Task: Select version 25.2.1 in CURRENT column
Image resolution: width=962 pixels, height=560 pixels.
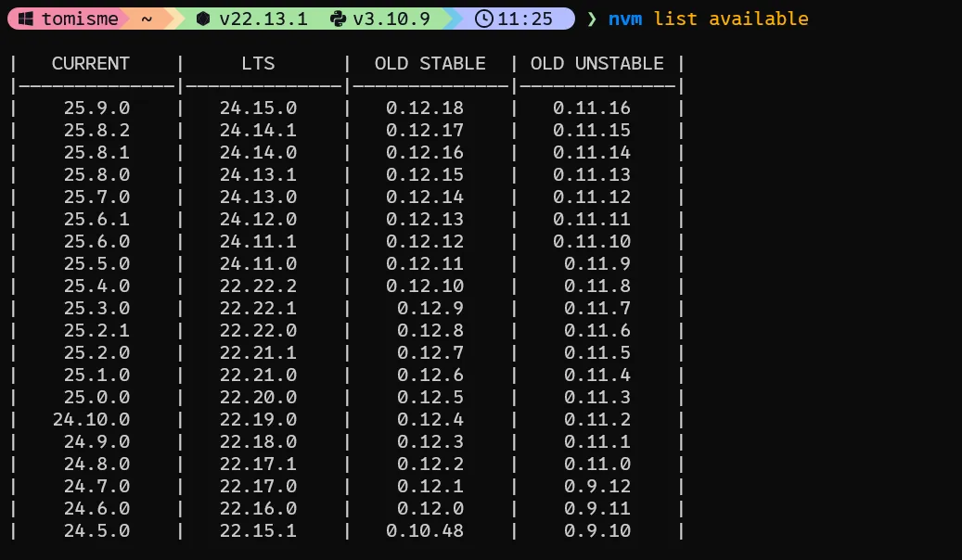Action: pyautogui.click(x=96, y=331)
